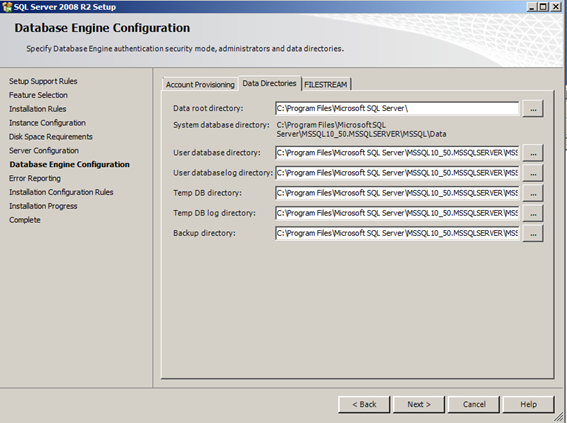Click the browse button for User database directory

pos(533,153)
